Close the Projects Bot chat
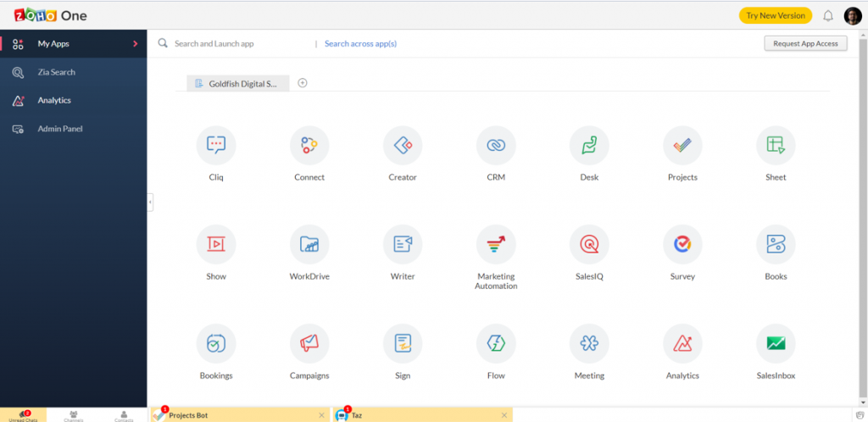 tap(321, 415)
